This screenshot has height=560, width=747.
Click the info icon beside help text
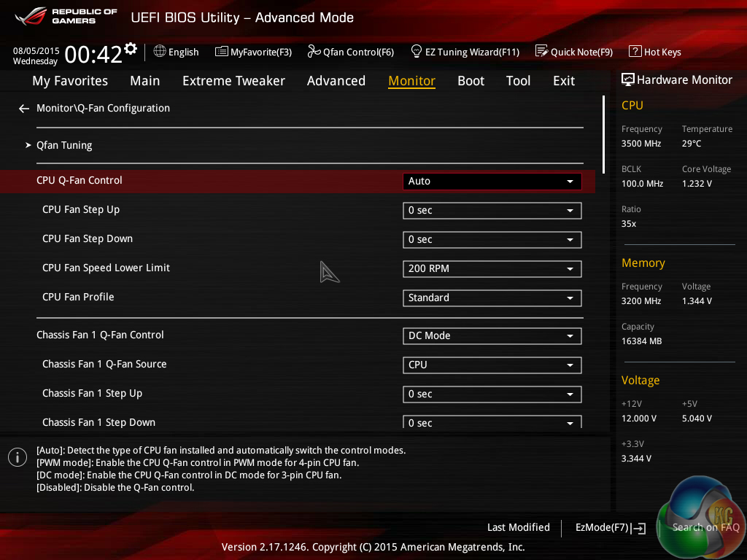tap(18, 458)
